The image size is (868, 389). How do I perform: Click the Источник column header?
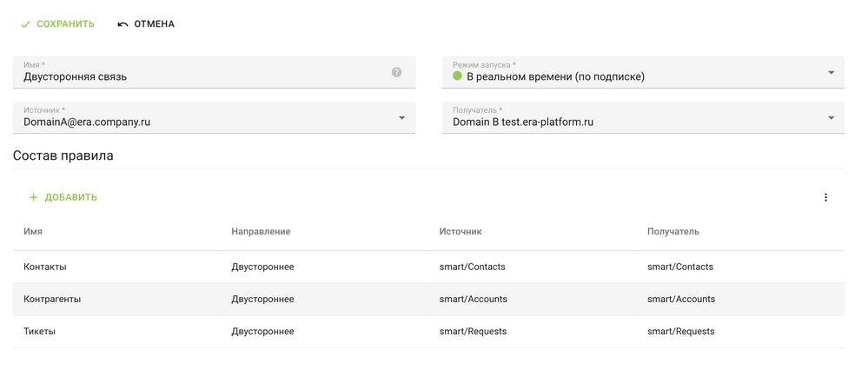[x=461, y=232]
